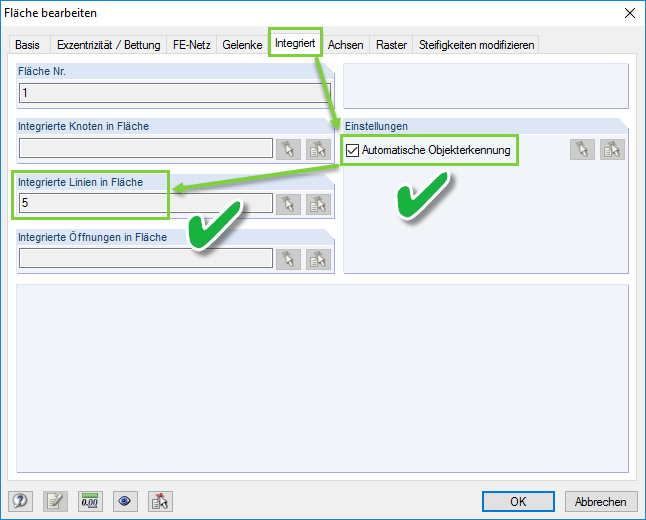Open Steifigkeiten modifizieren tab
Viewport: 646px width, 520px height.
point(476,45)
